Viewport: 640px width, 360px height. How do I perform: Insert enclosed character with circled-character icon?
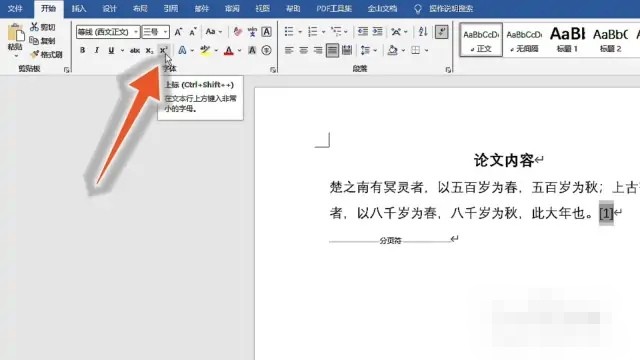coord(267,50)
